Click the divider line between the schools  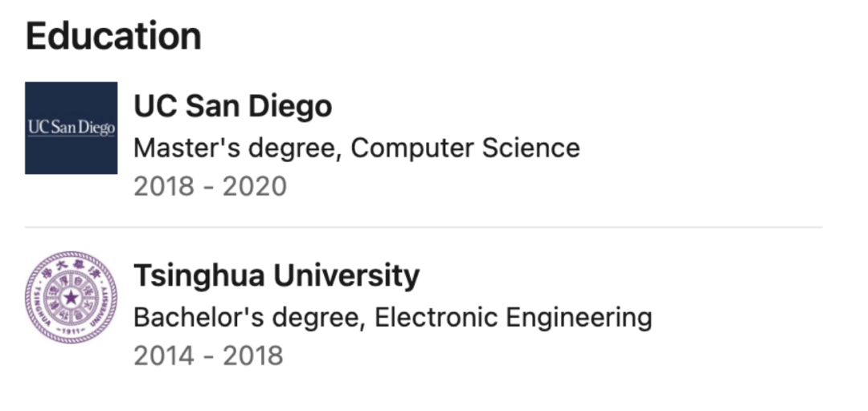pos(424,227)
